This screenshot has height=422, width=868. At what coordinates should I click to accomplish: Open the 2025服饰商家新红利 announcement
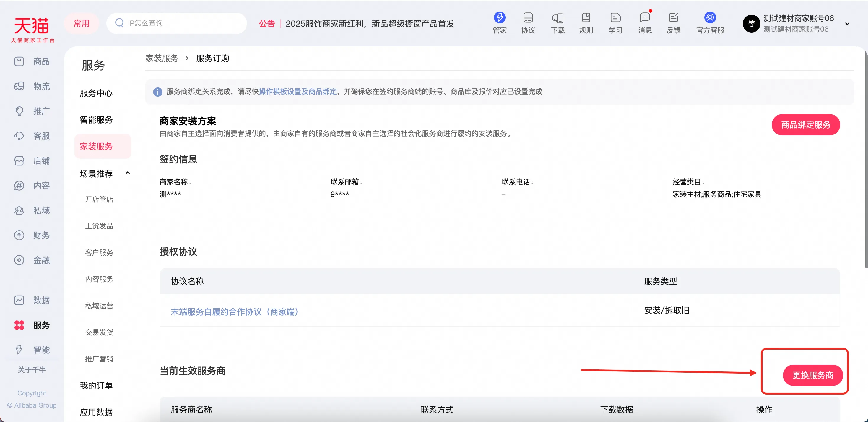pos(370,24)
